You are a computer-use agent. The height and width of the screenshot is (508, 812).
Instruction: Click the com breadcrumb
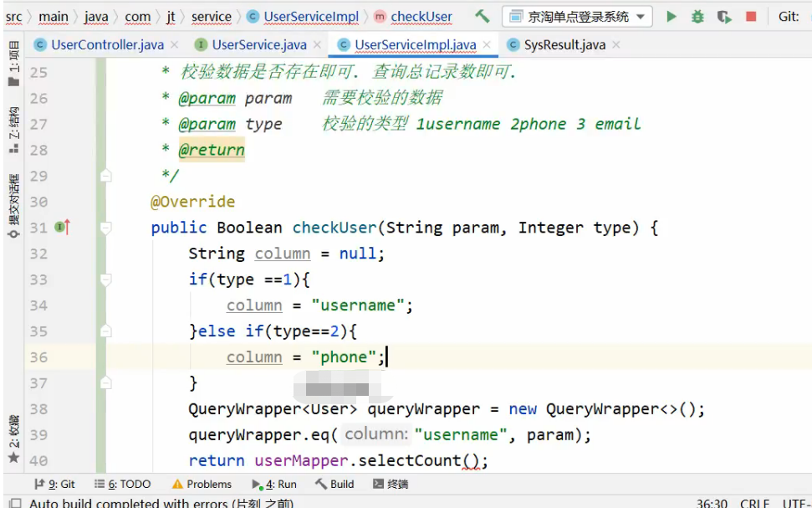coord(137,17)
